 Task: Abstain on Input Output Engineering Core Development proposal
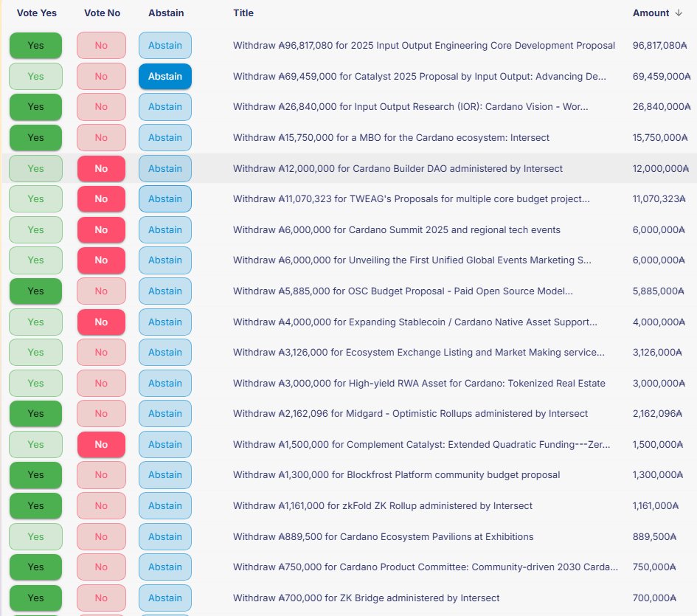pos(165,45)
